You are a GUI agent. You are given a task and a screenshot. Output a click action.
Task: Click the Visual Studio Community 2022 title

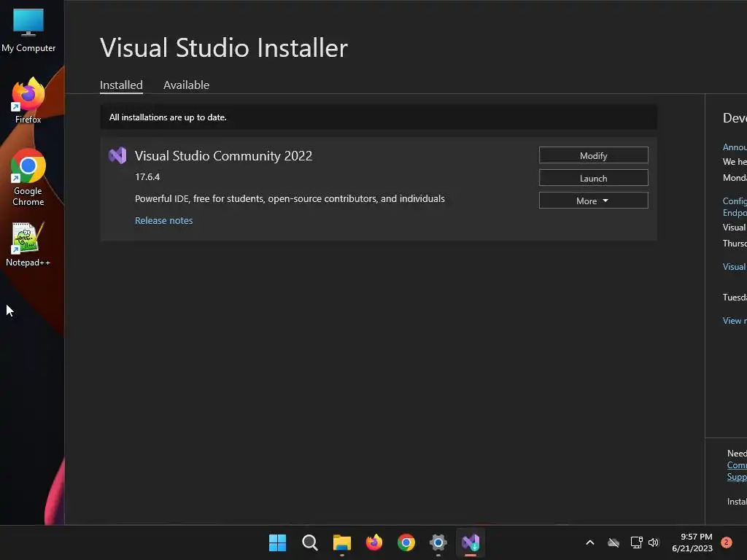pos(223,156)
